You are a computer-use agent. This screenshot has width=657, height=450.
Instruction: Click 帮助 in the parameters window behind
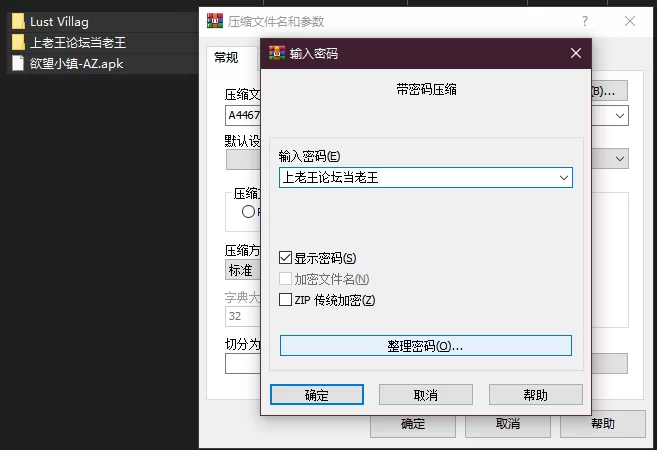click(x=603, y=424)
